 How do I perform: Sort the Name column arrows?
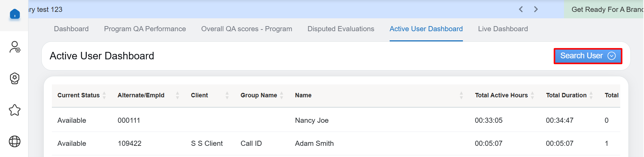[461, 95]
